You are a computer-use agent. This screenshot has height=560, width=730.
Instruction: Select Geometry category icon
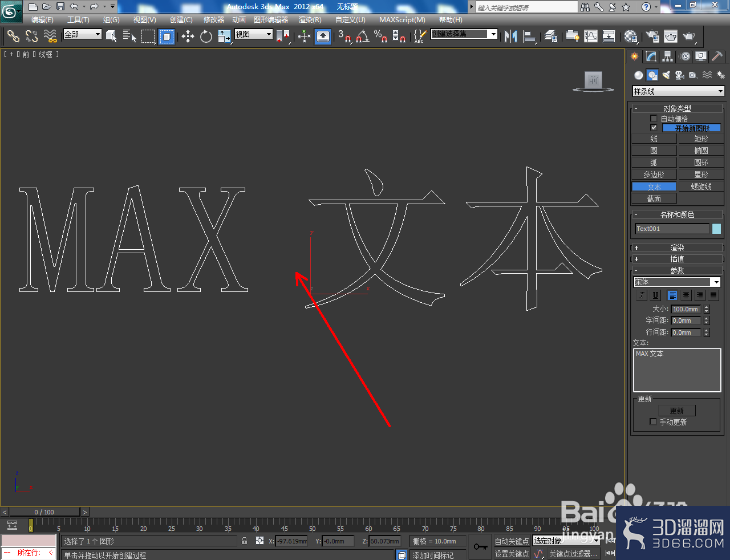(639, 75)
